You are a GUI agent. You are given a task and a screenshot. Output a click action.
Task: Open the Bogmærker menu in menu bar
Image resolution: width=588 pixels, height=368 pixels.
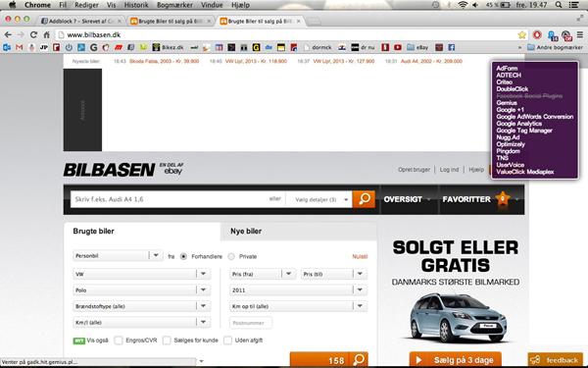point(174,5)
